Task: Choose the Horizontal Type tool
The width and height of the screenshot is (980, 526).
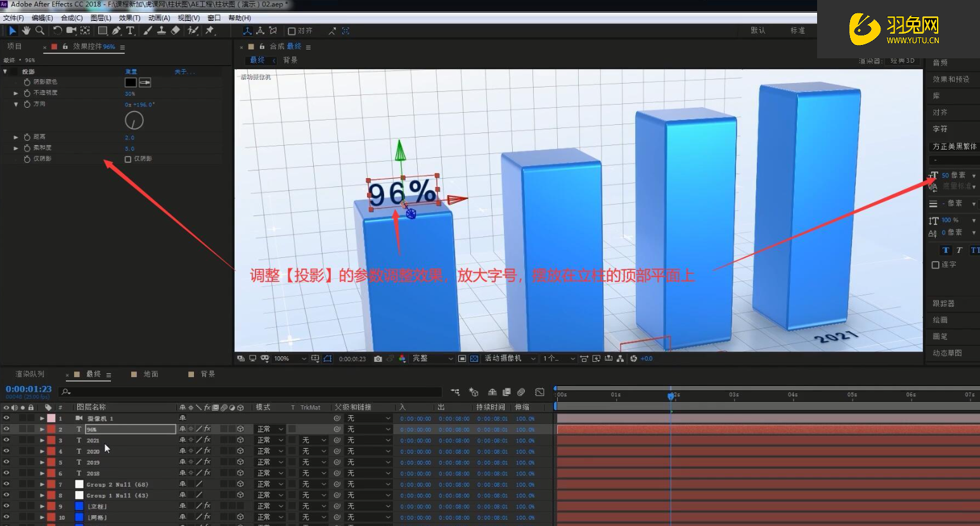Action: (x=131, y=30)
